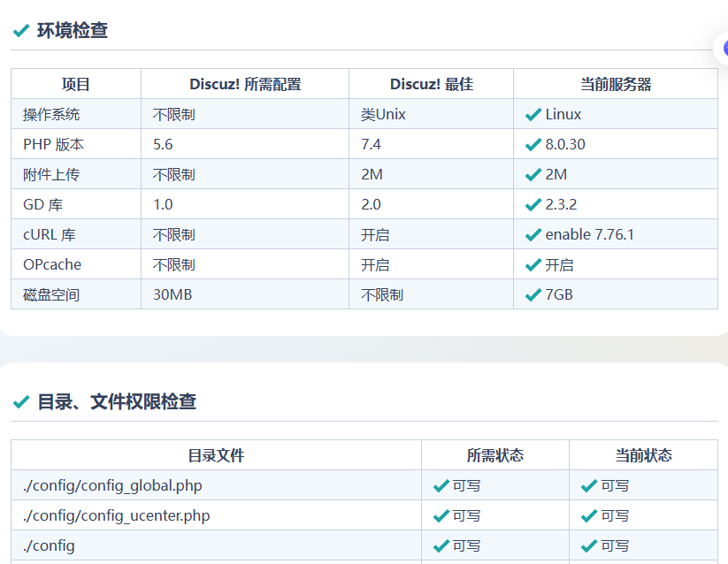
Task: Click 所需状态 checkmark for ./config directory row
Action: coord(441,546)
